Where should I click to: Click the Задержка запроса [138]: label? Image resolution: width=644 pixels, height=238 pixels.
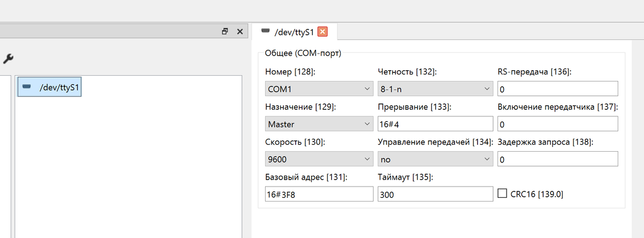click(544, 142)
